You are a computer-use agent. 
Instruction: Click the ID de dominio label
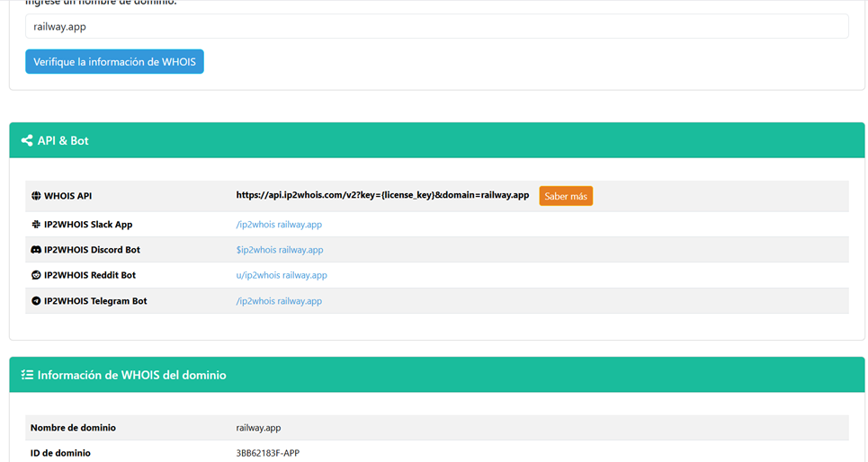(x=60, y=453)
